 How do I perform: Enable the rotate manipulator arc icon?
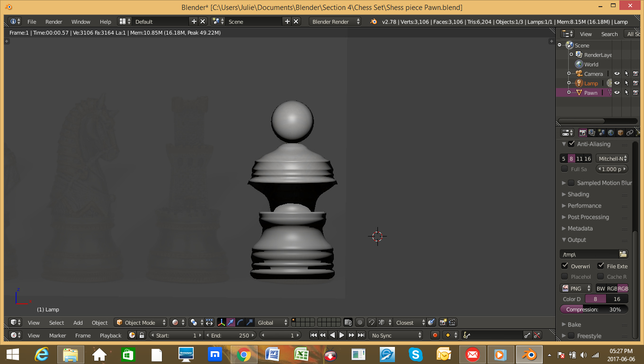click(x=240, y=322)
